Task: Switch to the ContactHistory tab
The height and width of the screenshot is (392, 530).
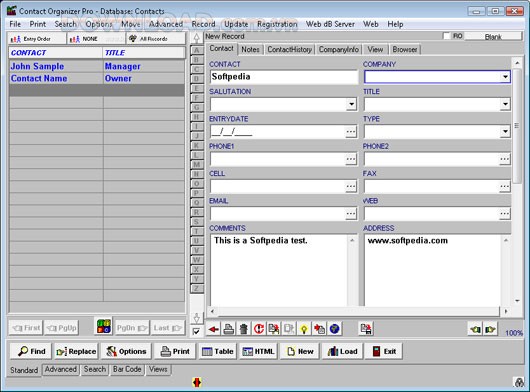Action: [x=290, y=49]
